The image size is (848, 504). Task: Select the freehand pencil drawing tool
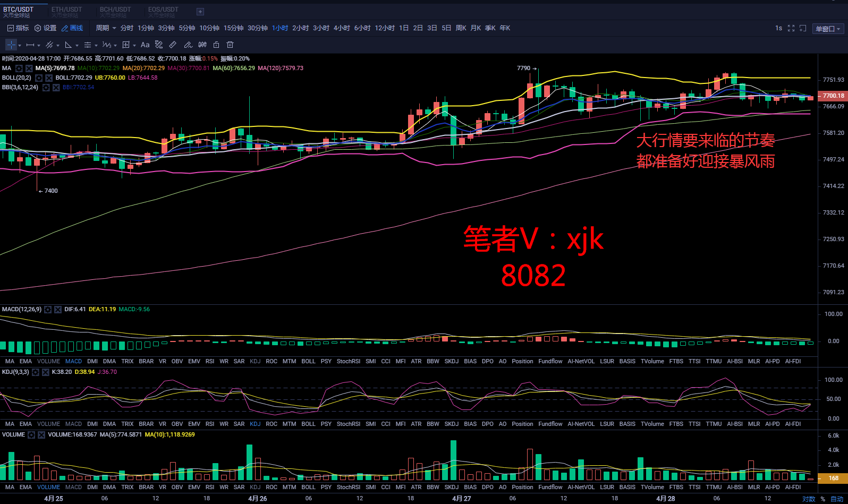[x=188, y=45]
